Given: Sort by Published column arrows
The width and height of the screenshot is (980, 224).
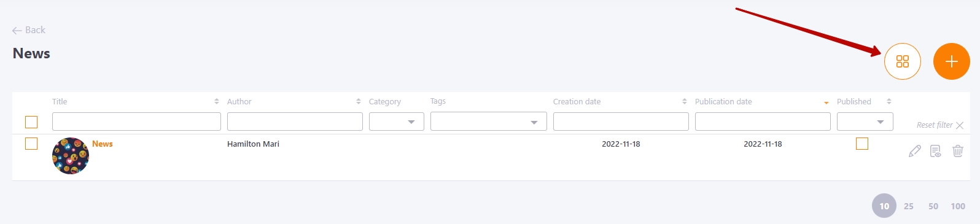Looking at the screenshot, I should [889, 101].
